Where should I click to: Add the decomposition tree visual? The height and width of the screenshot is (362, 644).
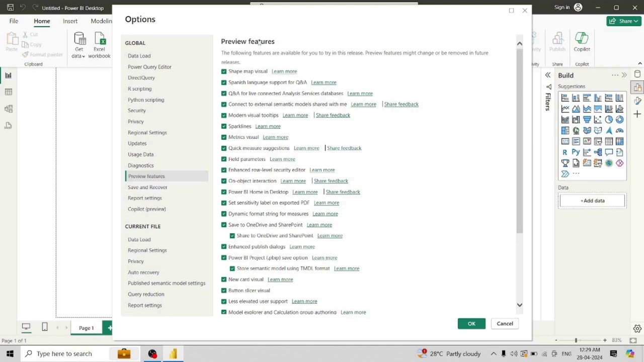click(598, 152)
